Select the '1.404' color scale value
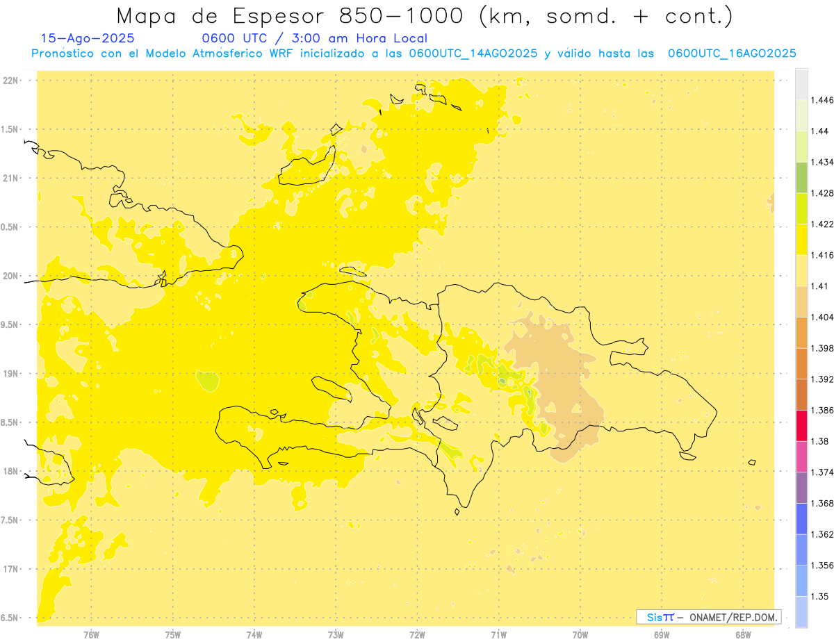Viewport: 834px width, 644px height. (x=823, y=317)
